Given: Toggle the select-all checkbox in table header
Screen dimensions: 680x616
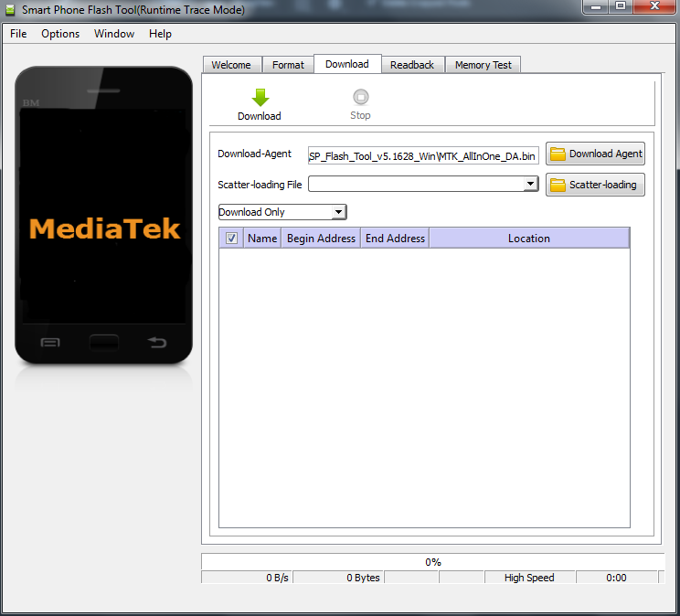Looking at the screenshot, I should click(x=231, y=239).
